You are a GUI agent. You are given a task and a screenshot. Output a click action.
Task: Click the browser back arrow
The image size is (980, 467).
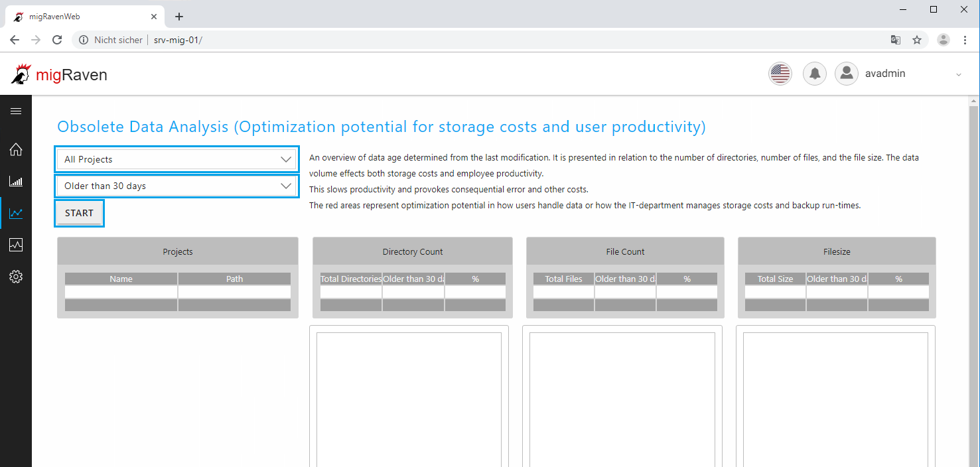15,40
